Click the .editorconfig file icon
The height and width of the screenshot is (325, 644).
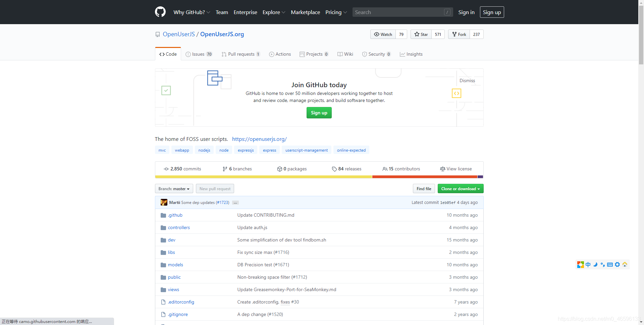coord(163,302)
